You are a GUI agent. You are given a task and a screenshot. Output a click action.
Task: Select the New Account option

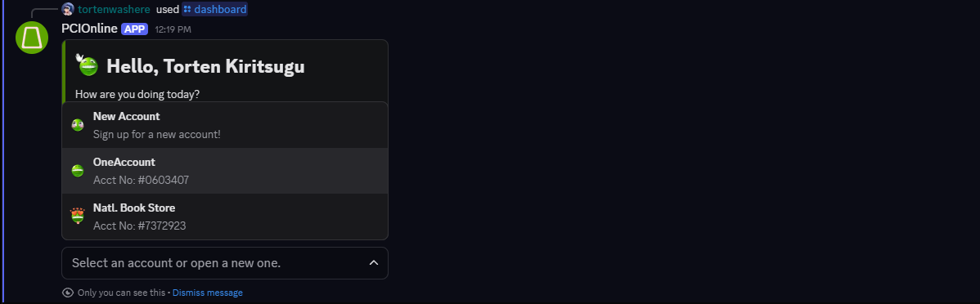pyautogui.click(x=225, y=125)
